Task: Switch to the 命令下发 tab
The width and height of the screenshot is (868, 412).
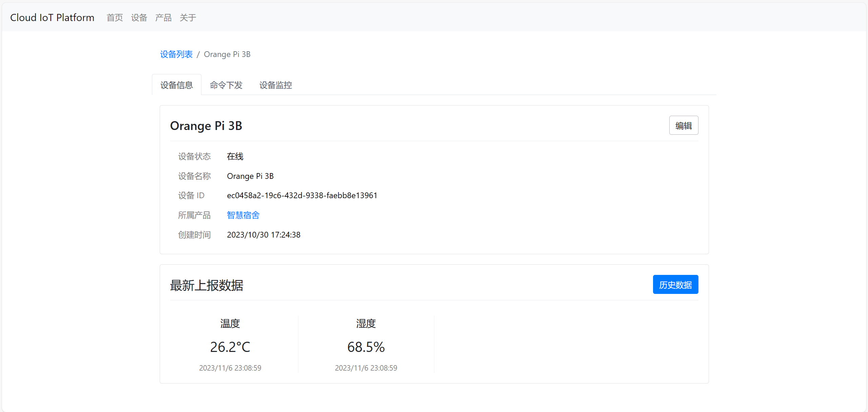Action: point(226,85)
